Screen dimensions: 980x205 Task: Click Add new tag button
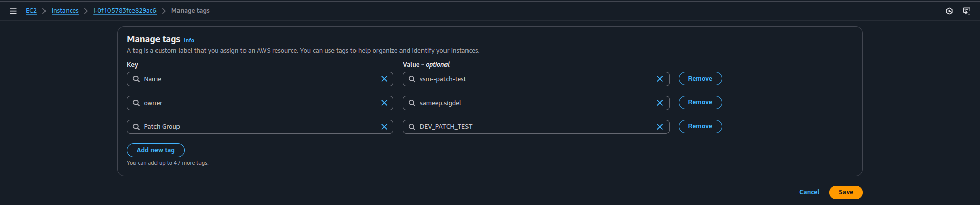coord(155,150)
